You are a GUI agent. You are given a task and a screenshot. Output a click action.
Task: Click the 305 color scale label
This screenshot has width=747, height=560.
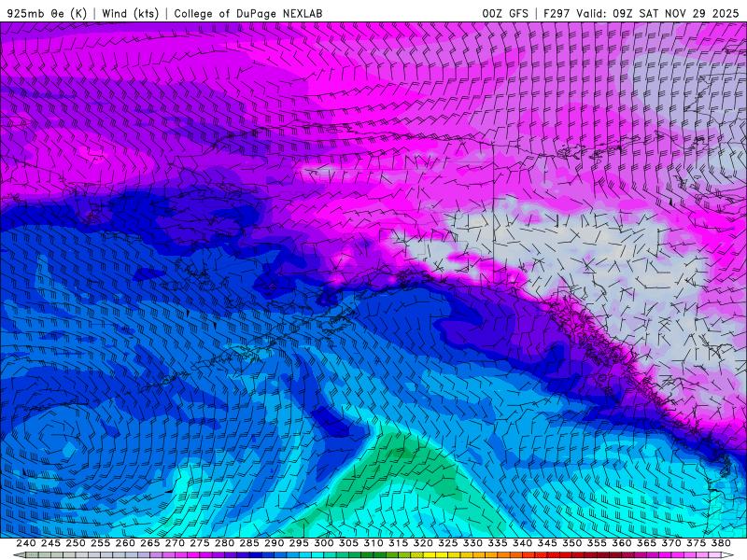348,543
